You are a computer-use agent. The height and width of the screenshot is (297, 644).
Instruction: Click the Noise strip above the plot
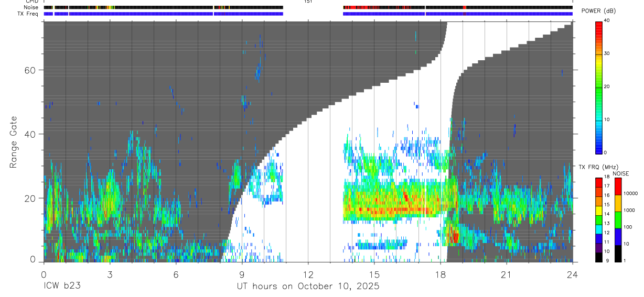point(308,7)
